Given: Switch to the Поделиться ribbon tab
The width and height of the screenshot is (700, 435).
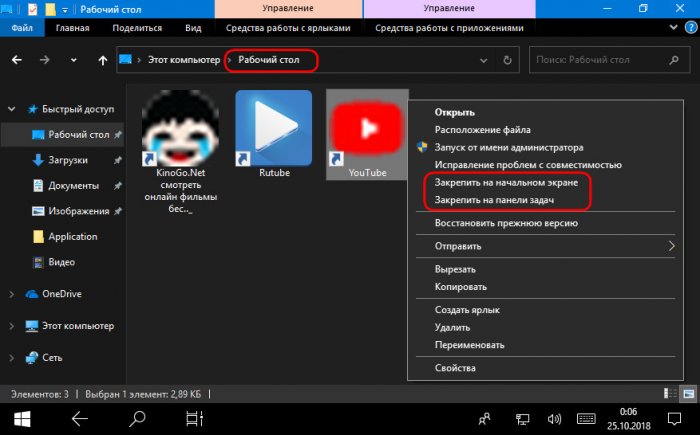Looking at the screenshot, I should 137,28.
